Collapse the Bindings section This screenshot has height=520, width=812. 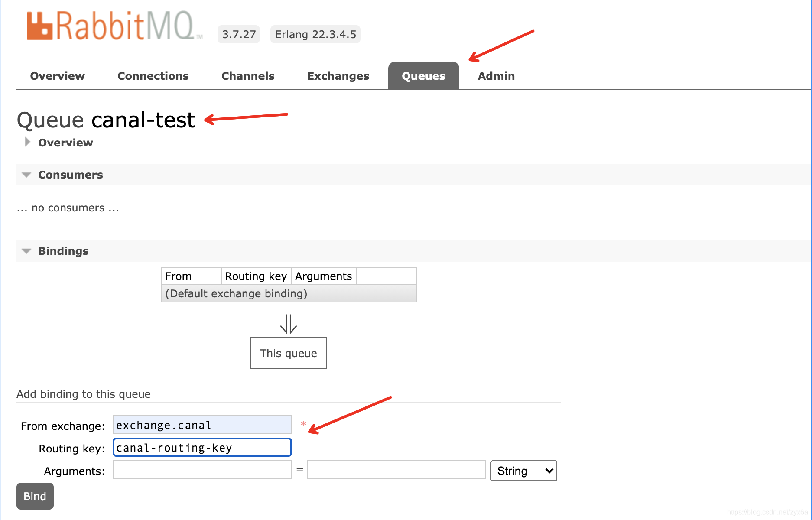(63, 251)
